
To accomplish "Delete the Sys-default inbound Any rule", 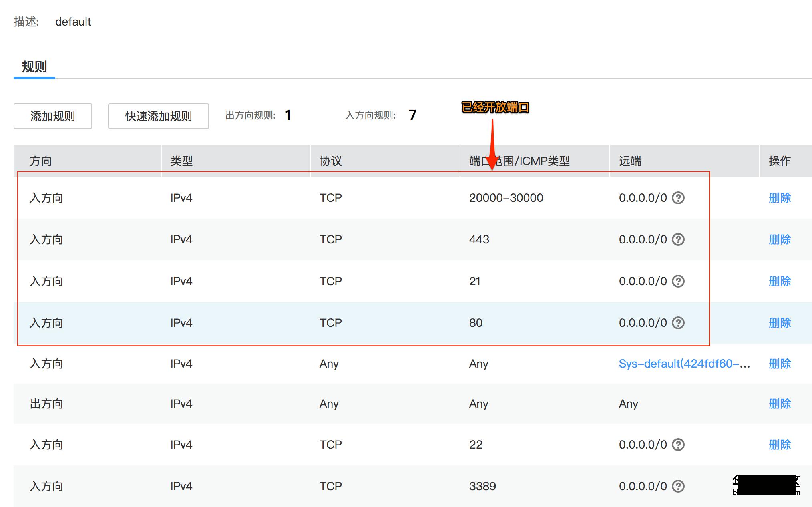I will click(x=780, y=364).
